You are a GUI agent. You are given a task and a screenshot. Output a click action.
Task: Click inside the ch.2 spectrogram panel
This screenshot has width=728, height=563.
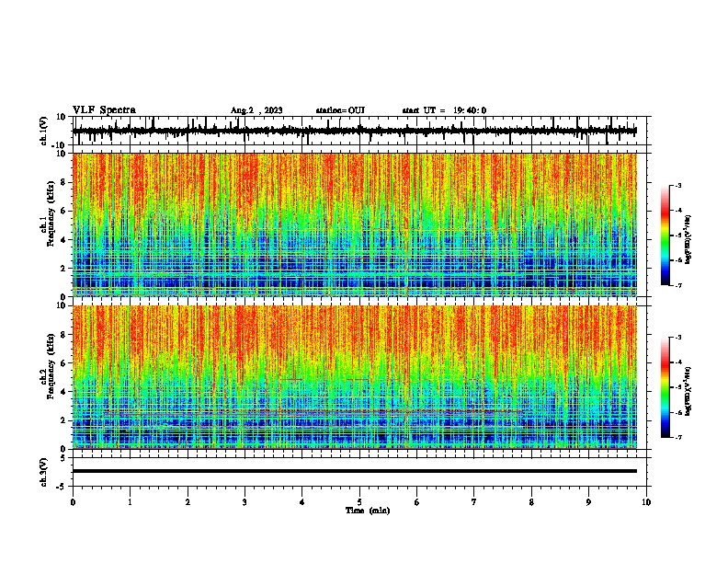[x=354, y=377]
